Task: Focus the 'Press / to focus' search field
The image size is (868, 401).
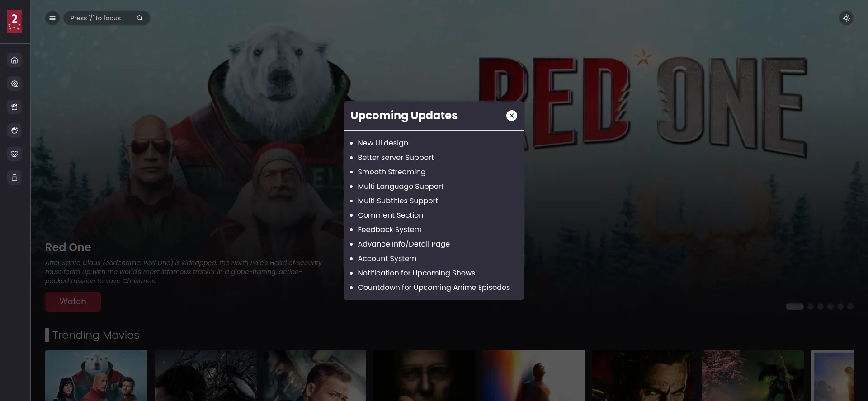Action: click(107, 18)
